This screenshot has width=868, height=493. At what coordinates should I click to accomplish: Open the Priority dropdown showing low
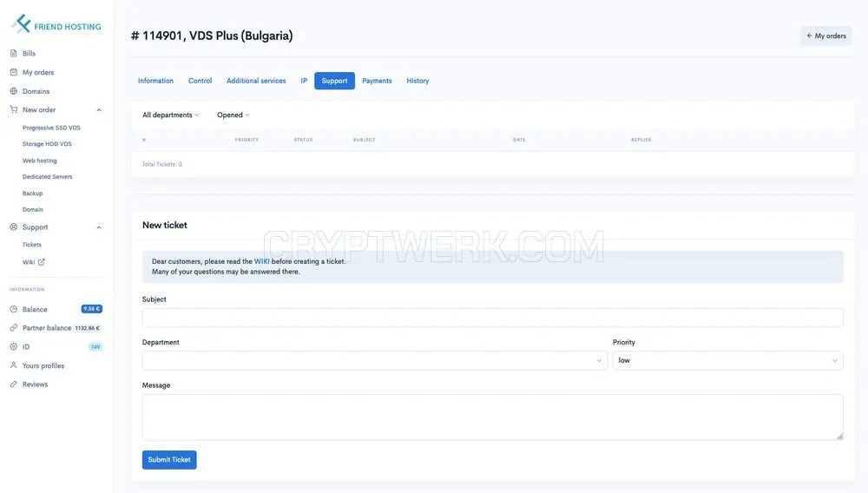pyautogui.click(x=728, y=360)
